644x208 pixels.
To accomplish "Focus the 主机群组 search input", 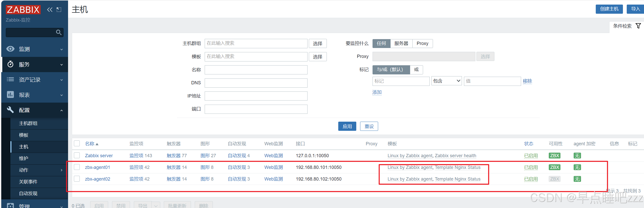I will tap(256, 43).
